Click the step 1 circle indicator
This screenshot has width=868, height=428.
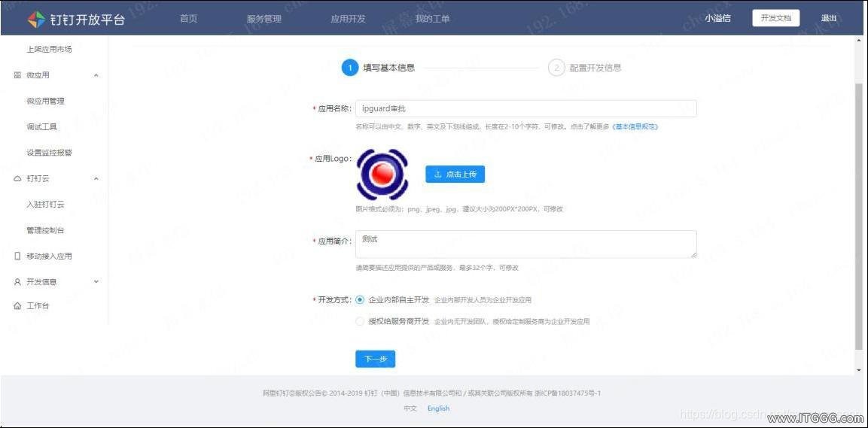coord(350,68)
